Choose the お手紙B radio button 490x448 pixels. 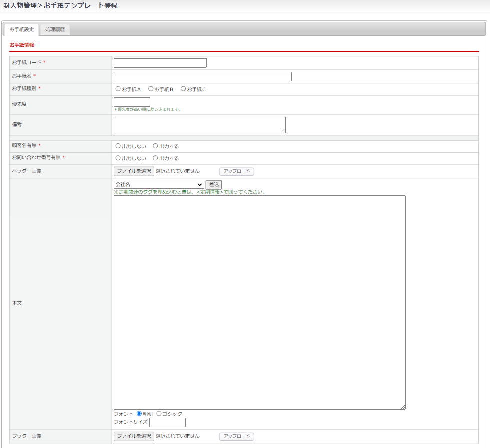[x=151, y=89]
